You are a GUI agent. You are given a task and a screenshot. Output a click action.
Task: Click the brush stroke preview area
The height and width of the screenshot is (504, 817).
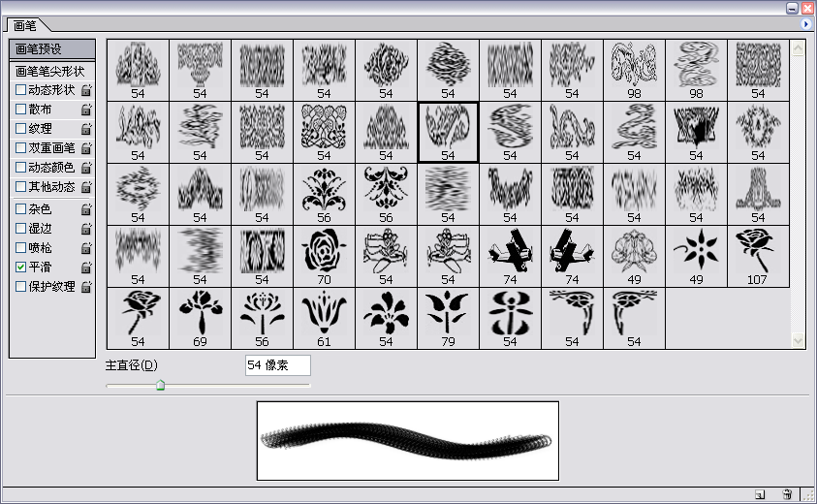408,441
